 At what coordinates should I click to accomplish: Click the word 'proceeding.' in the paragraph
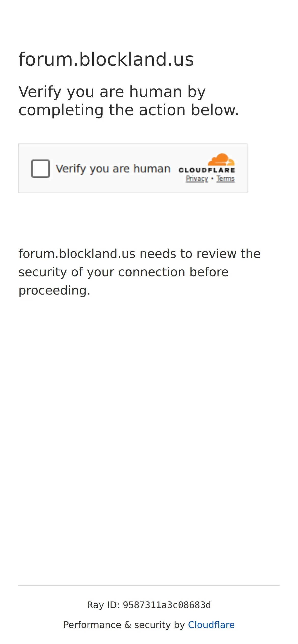55,290
